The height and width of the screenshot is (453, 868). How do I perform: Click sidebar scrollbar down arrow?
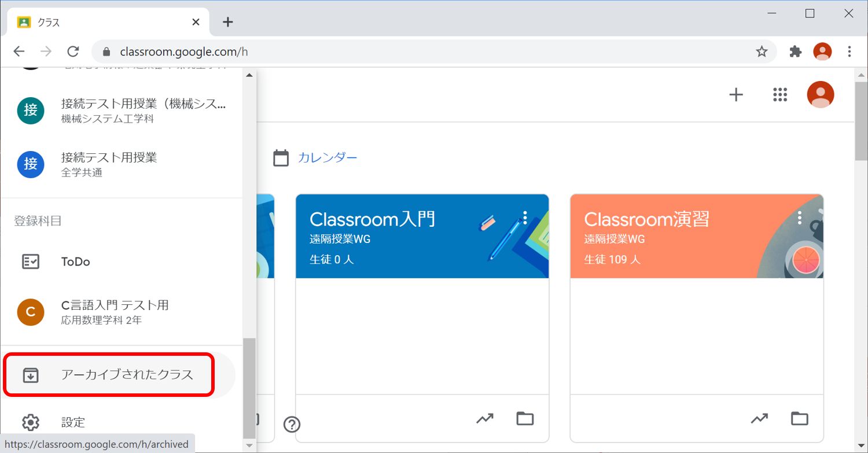249,445
